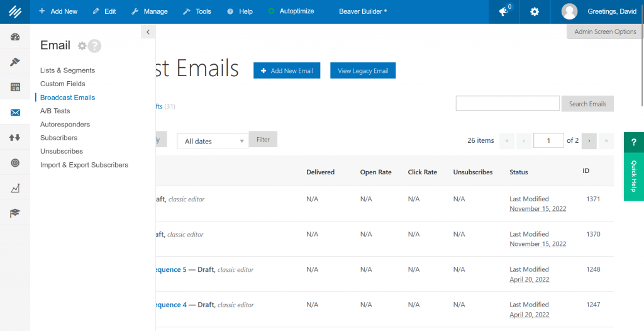Open Lists & Segments in Email menu
The width and height of the screenshot is (644, 331).
tap(67, 70)
